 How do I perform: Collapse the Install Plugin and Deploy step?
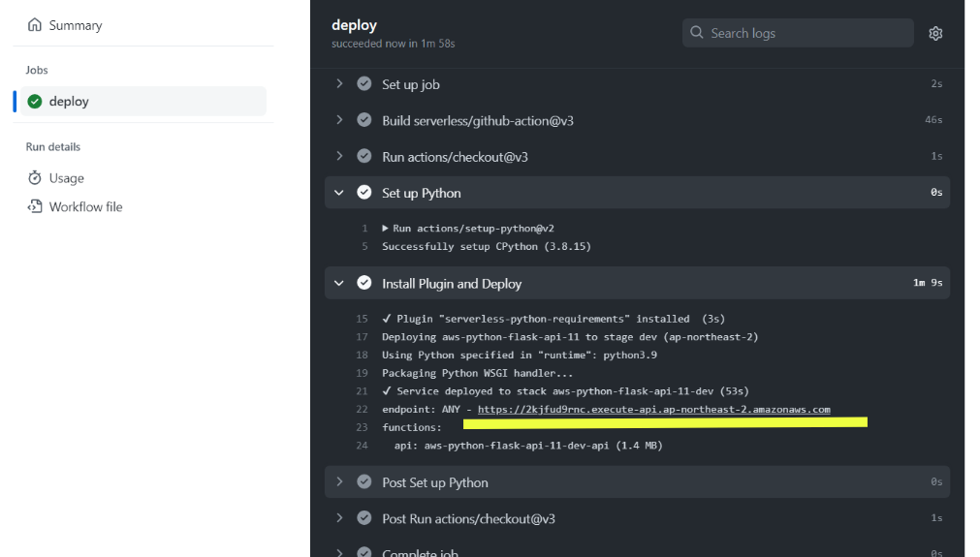click(339, 283)
